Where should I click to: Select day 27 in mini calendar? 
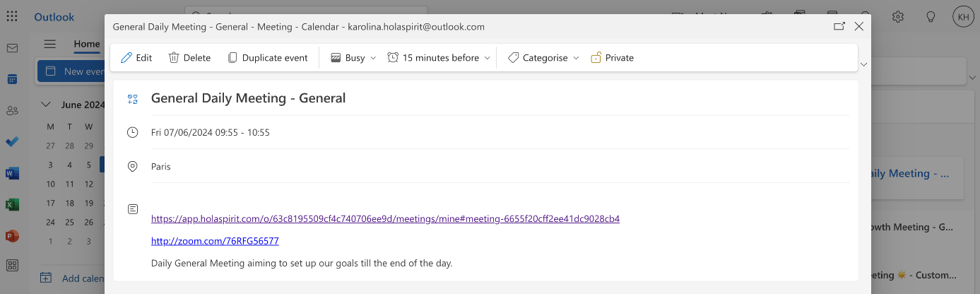click(x=50, y=146)
